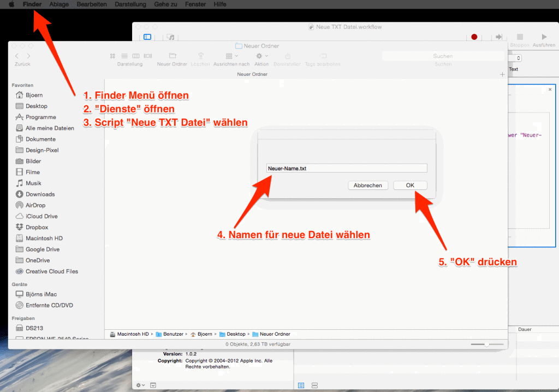
Task: Switch Finder to list view
Action: 124,56
